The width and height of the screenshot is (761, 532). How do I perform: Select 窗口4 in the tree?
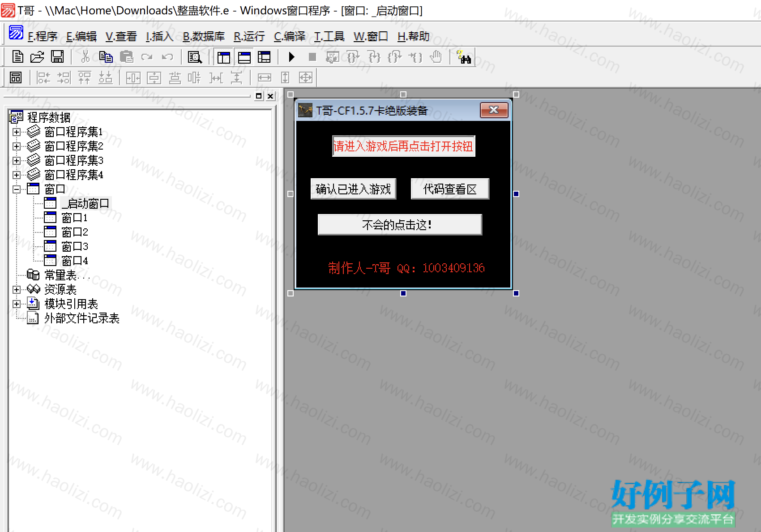click(x=75, y=261)
